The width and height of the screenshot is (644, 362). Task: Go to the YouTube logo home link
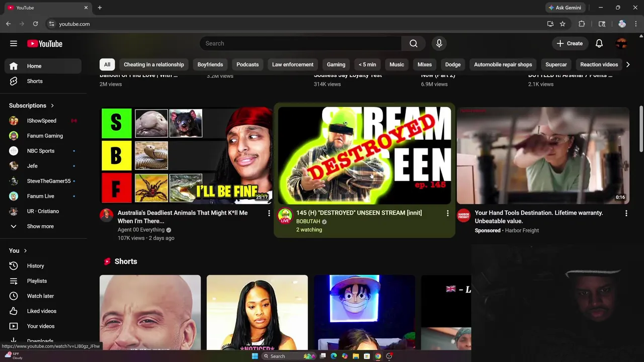45,44
